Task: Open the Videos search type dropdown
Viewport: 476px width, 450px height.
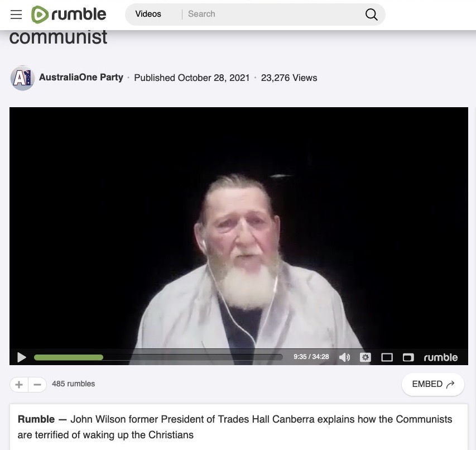Action: [x=148, y=14]
